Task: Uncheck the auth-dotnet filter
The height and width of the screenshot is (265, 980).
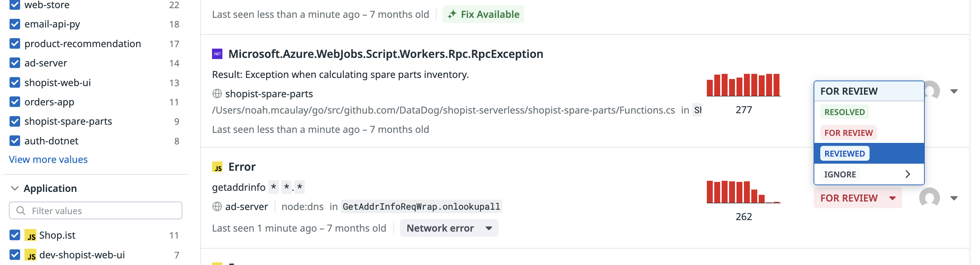Action: [x=15, y=141]
